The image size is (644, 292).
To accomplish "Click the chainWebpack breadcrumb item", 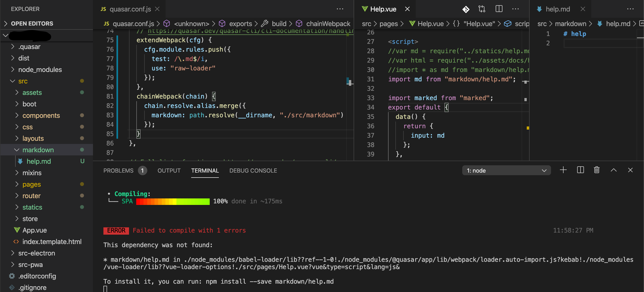I will (x=328, y=24).
